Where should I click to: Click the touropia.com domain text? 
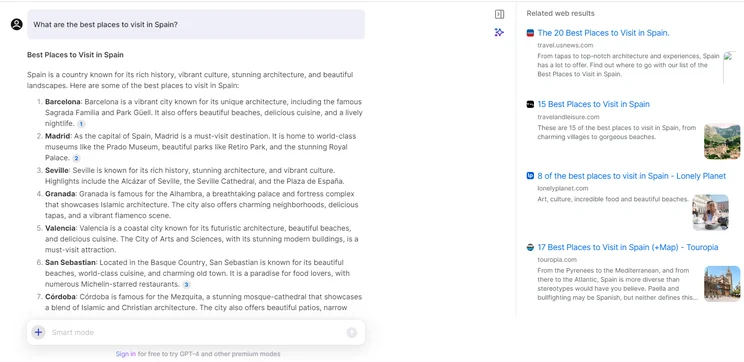pos(557,260)
